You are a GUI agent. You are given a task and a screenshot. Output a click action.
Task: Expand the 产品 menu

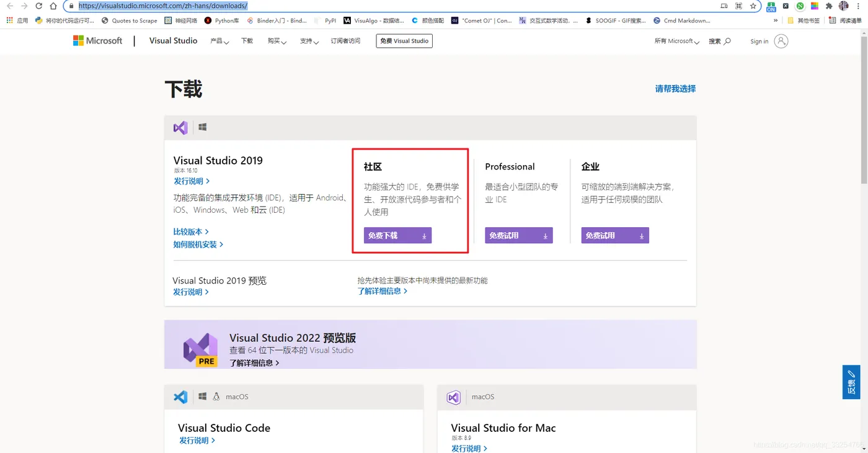point(219,41)
